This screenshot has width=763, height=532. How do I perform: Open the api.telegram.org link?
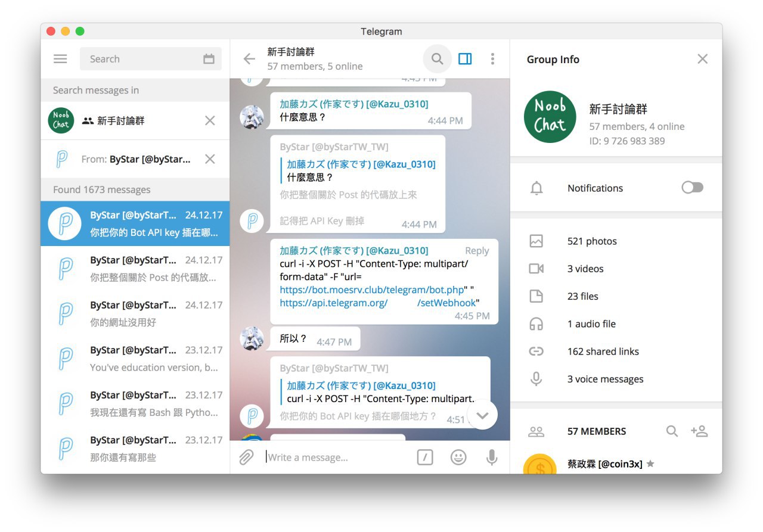(x=334, y=303)
